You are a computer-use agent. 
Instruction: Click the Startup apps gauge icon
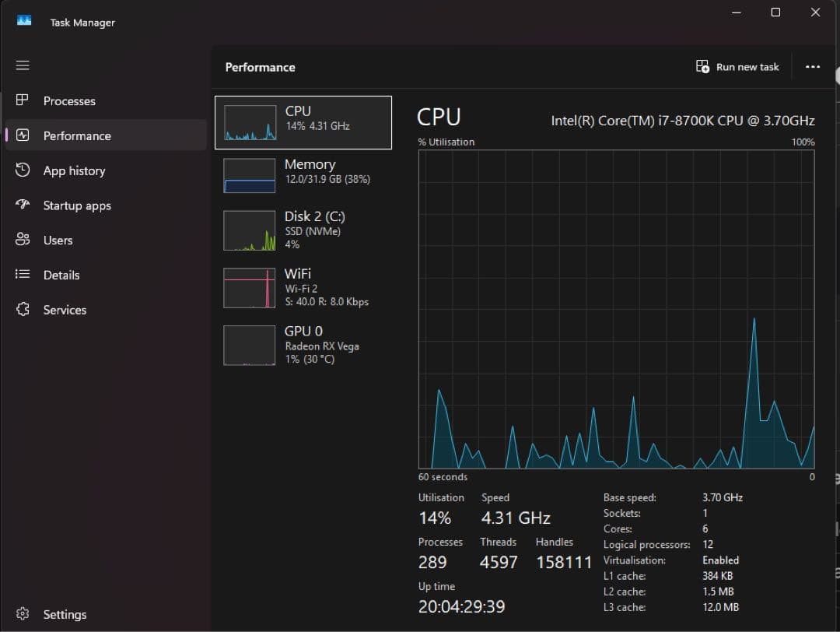(23, 205)
